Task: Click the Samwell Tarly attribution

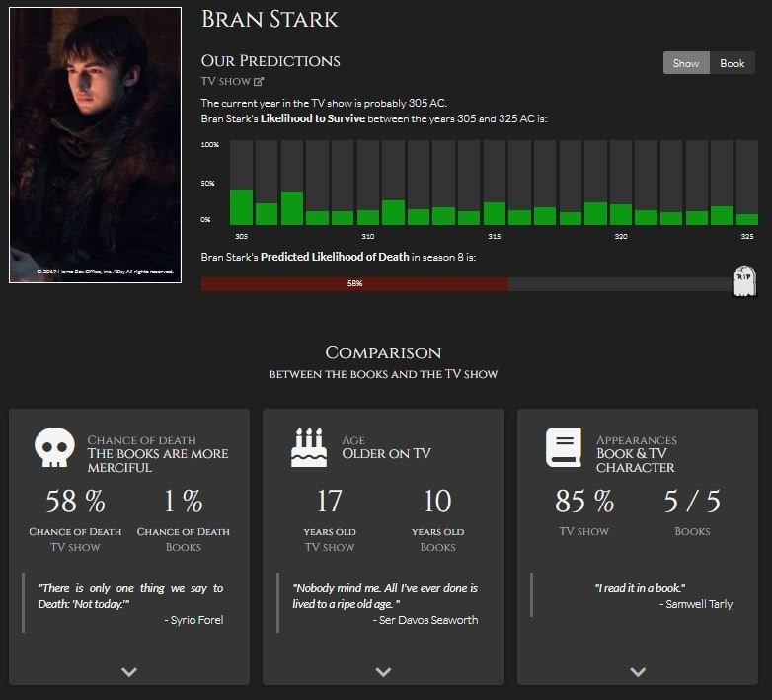Action: 696,604
